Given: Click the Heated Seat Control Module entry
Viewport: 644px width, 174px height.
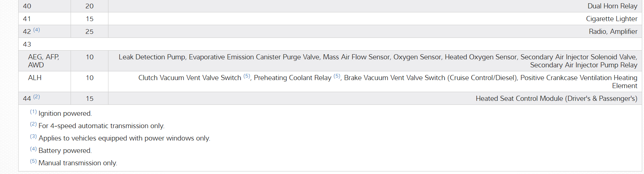Looking at the screenshot, I should tap(556, 99).
